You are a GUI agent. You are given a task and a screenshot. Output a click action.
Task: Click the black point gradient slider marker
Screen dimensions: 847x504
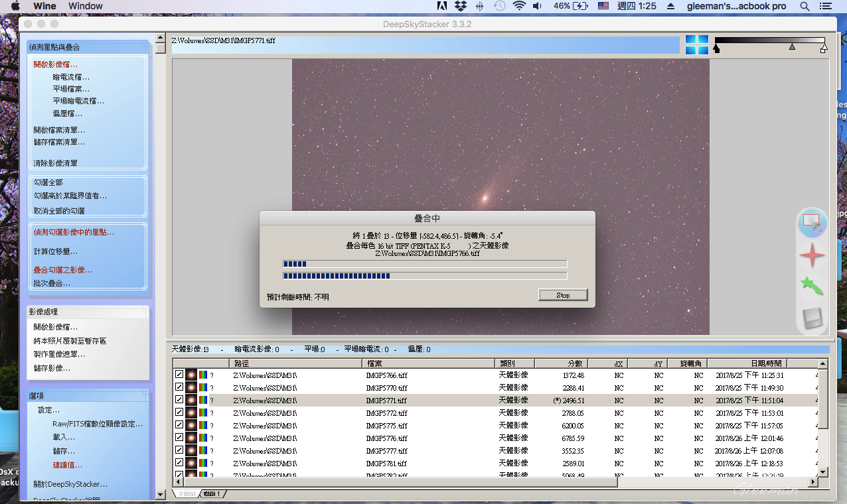point(716,48)
